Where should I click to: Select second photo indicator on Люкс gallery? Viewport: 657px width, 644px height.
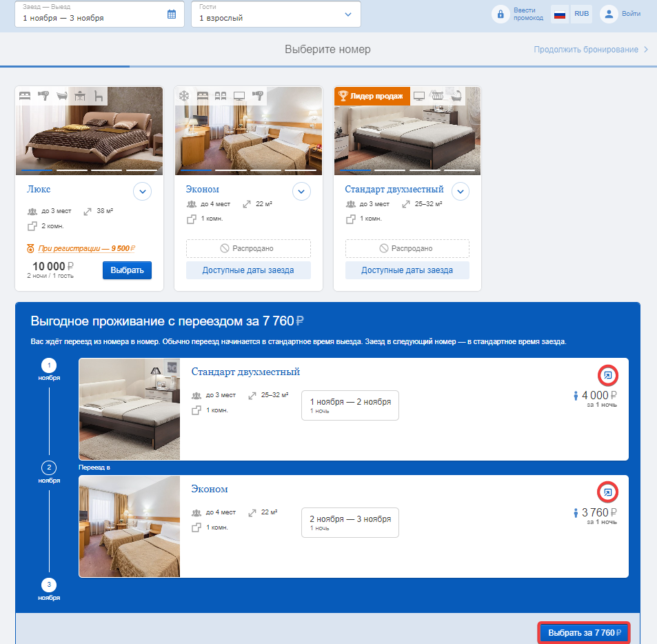coord(72,170)
